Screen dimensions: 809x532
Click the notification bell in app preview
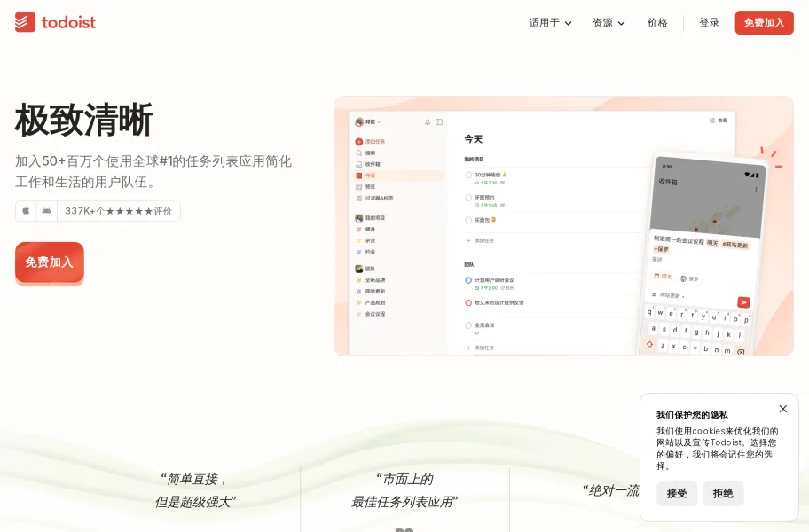coord(428,122)
